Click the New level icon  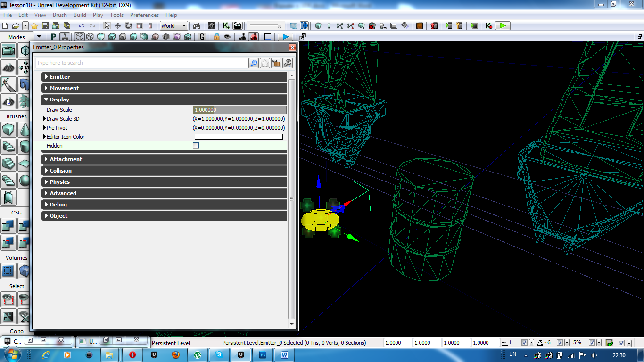coord(6,26)
